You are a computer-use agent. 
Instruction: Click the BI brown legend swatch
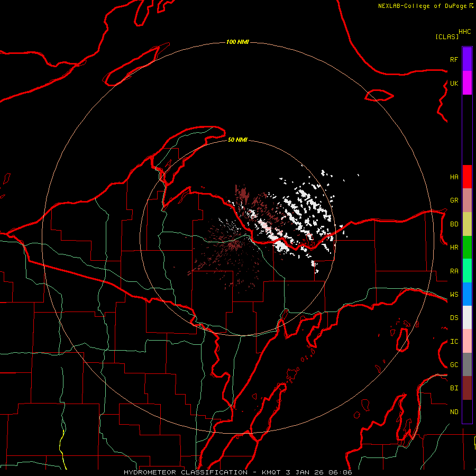[x=467, y=388]
